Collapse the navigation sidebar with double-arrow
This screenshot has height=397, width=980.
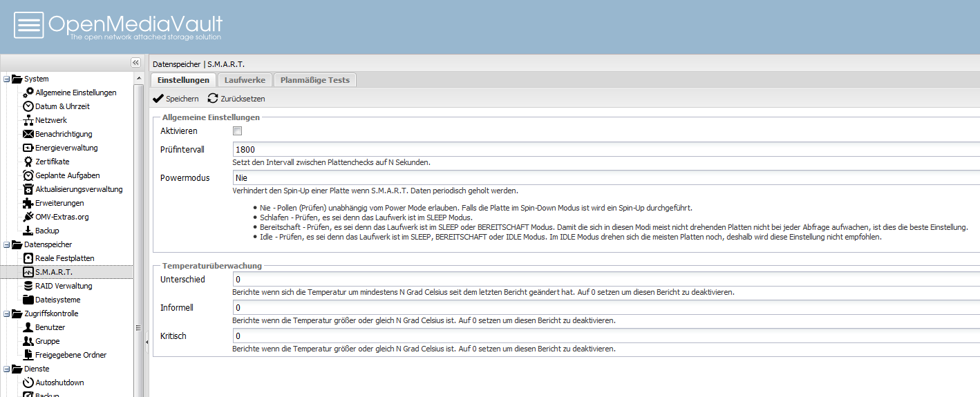coord(135,63)
